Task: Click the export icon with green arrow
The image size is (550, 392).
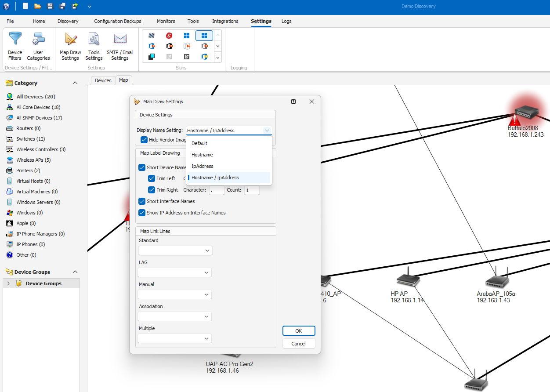Action: 75,6
